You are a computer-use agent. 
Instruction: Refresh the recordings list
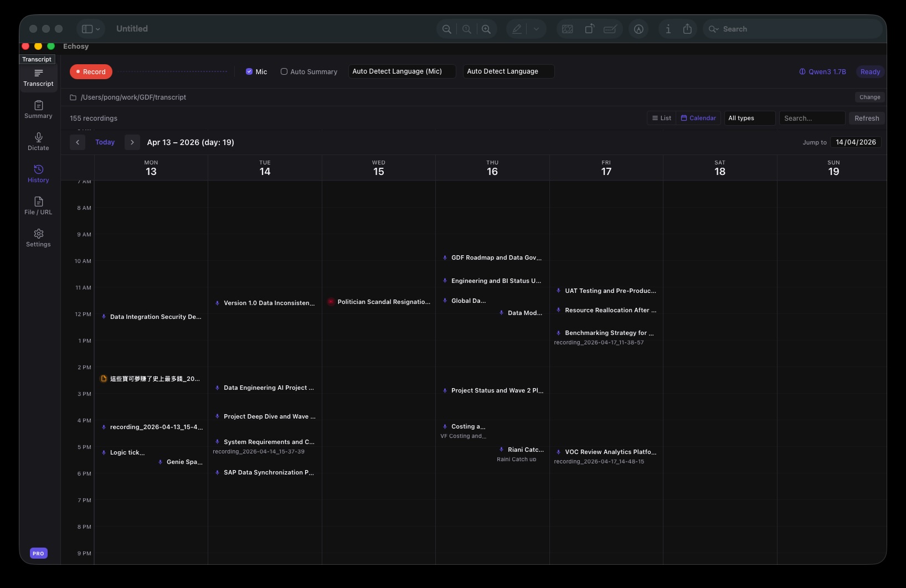point(867,118)
